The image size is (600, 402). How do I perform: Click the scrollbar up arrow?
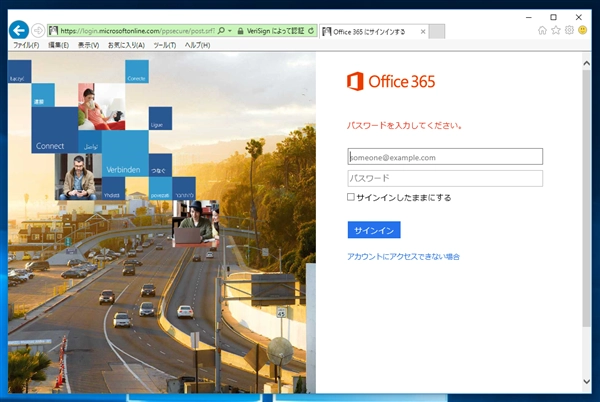click(x=586, y=63)
